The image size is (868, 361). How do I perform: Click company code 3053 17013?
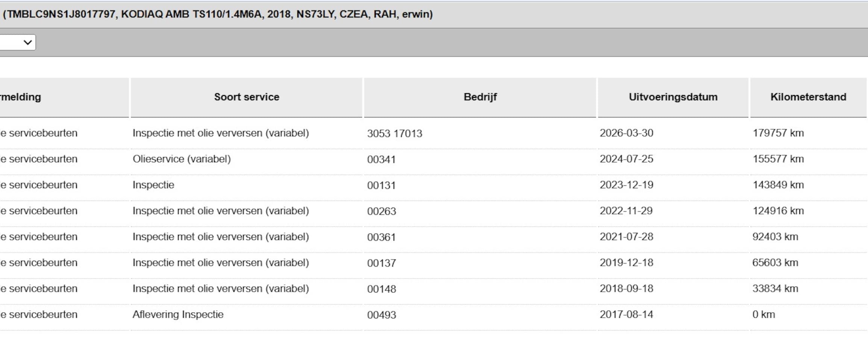click(x=395, y=133)
